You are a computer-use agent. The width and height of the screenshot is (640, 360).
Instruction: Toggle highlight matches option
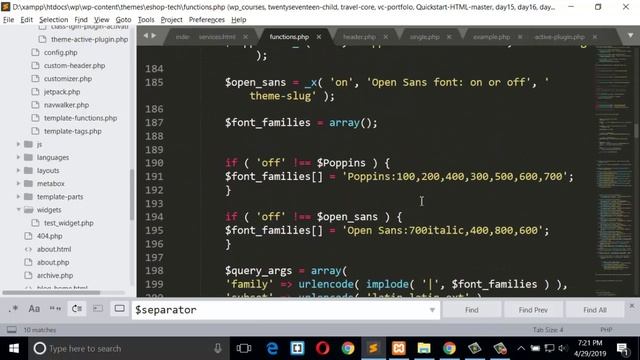(x=120, y=309)
